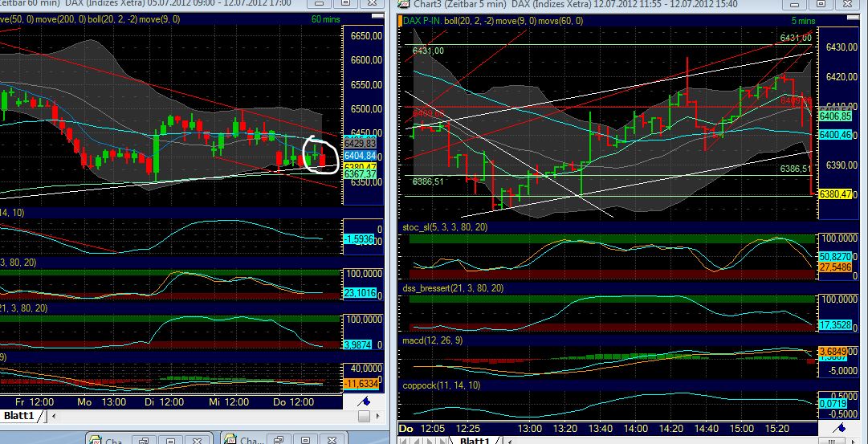Click the 5 mins timeframe label
Screen dimensions: 868x444
(x=803, y=21)
